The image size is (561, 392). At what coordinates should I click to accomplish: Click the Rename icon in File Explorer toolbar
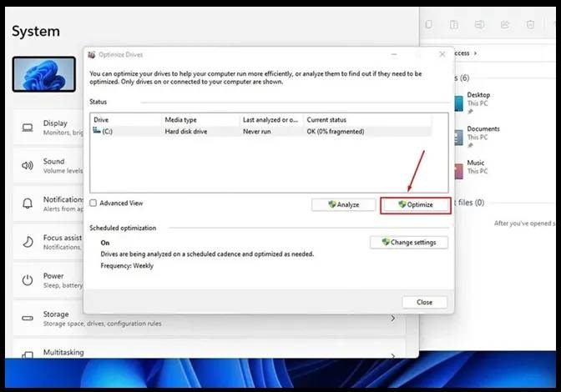tap(479, 24)
